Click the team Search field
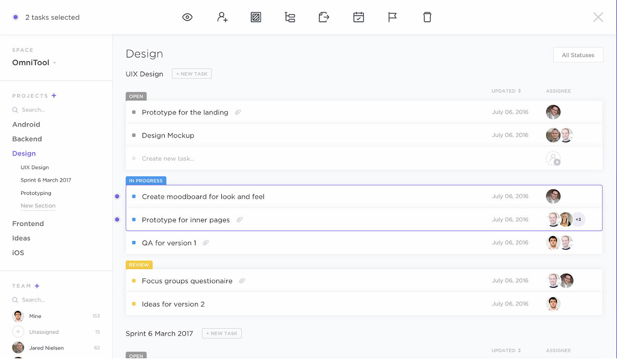 pyautogui.click(x=34, y=300)
